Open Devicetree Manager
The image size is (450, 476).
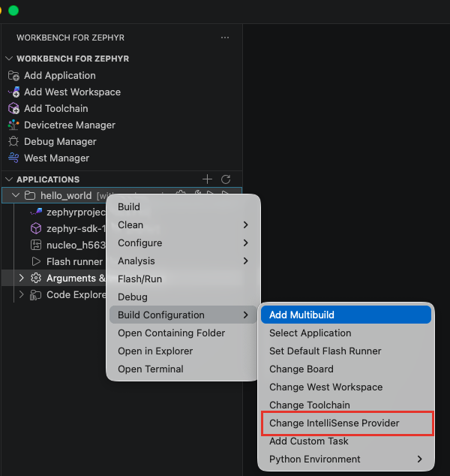coord(70,125)
